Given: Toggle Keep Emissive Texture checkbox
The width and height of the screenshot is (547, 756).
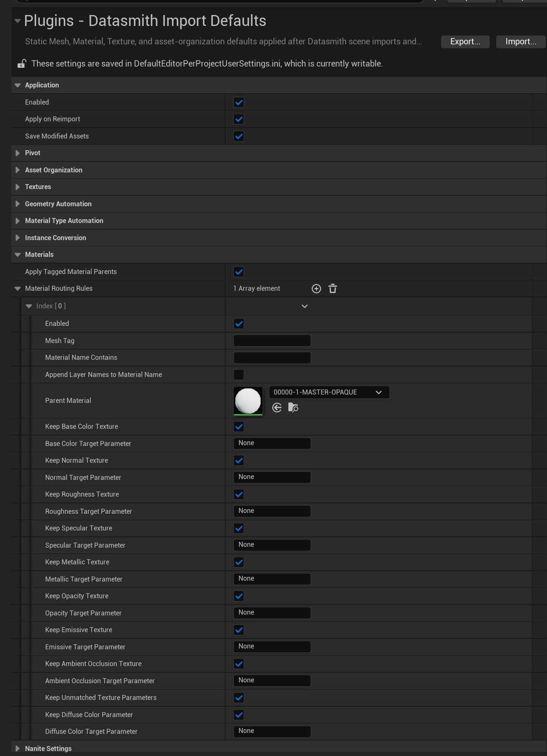Looking at the screenshot, I should pyautogui.click(x=239, y=630).
